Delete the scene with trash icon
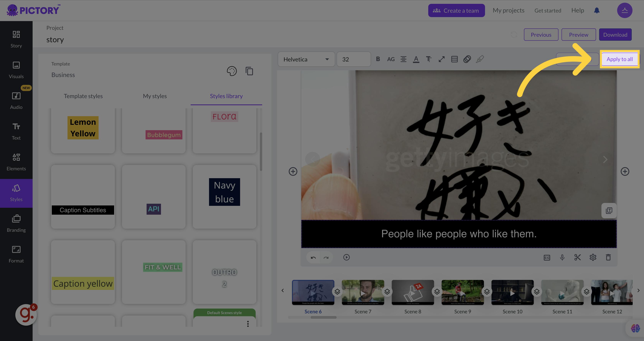 tap(608, 257)
